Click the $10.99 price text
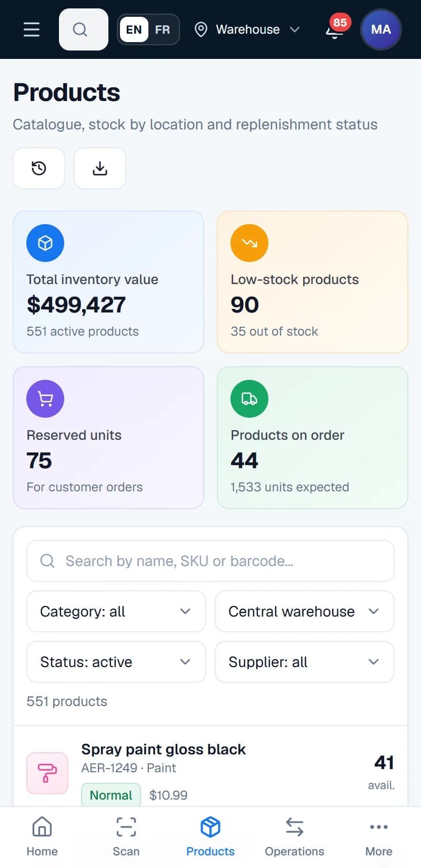Viewport: 421px width, 868px height. [x=168, y=795]
